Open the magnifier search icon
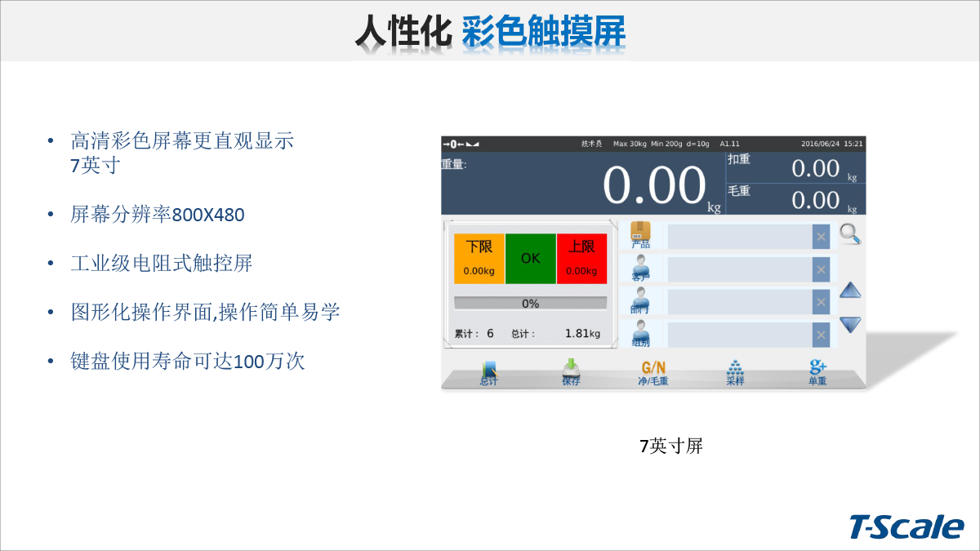This screenshot has width=980, height=551. (x=850, y=234)
